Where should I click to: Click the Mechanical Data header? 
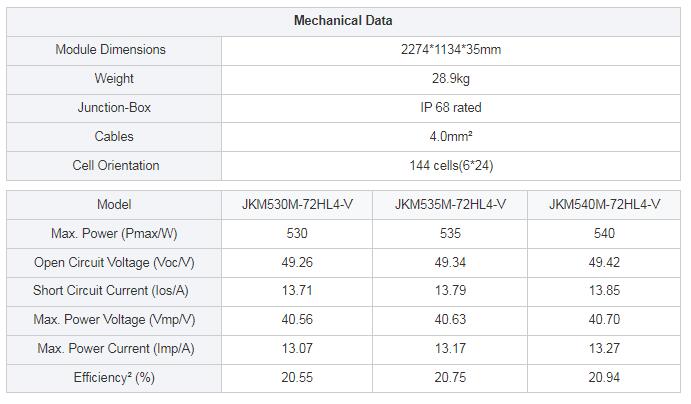343,21
